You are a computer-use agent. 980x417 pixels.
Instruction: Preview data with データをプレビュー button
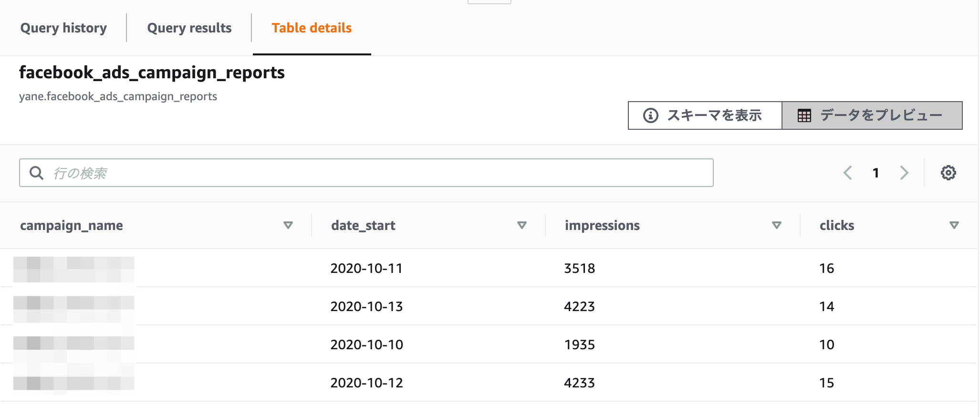coord(872,115)
